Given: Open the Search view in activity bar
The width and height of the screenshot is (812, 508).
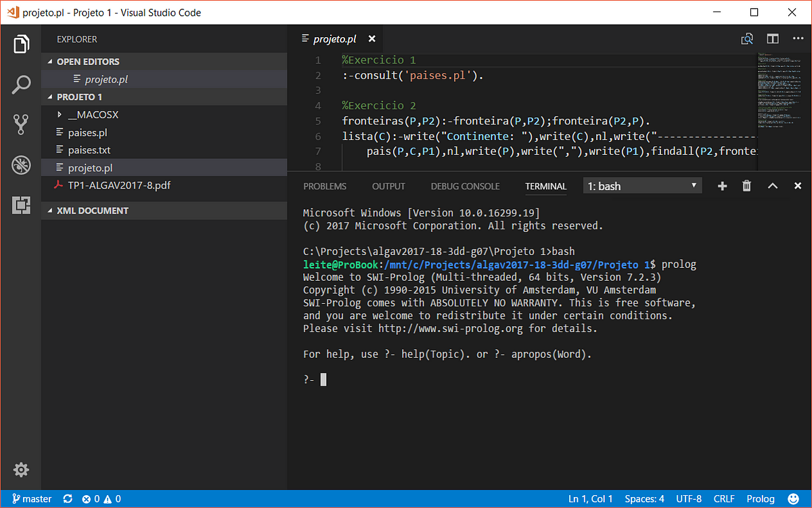Looking at the screenshot, I should tap(21, 85).
